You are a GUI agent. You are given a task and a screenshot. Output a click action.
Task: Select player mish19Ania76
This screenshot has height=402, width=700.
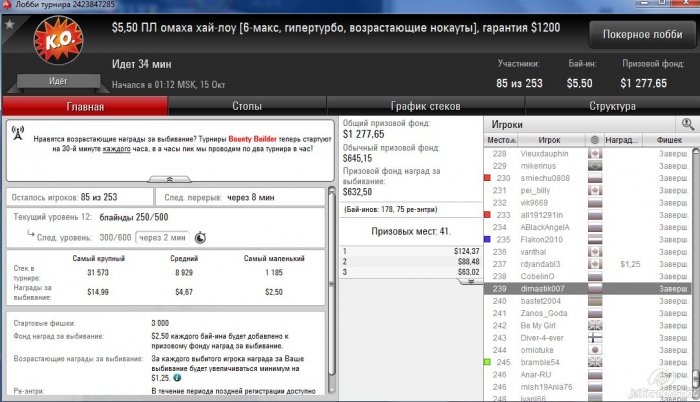(x=546, y=387)
